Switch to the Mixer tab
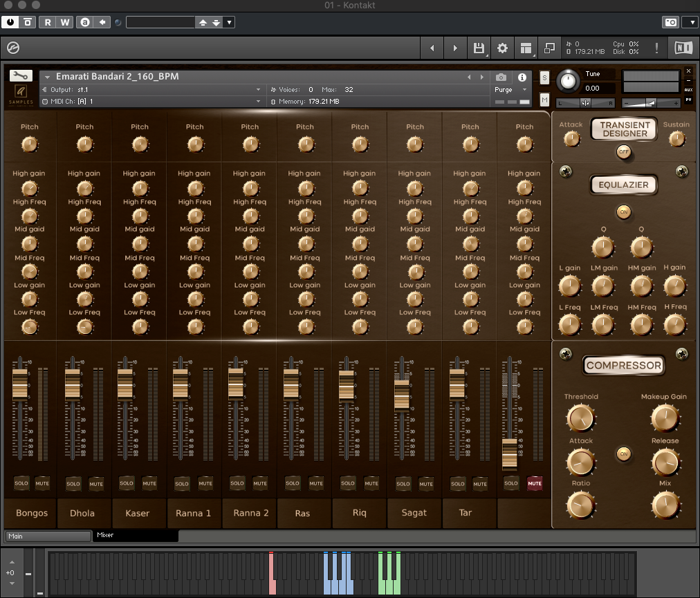 click(136, 535)
